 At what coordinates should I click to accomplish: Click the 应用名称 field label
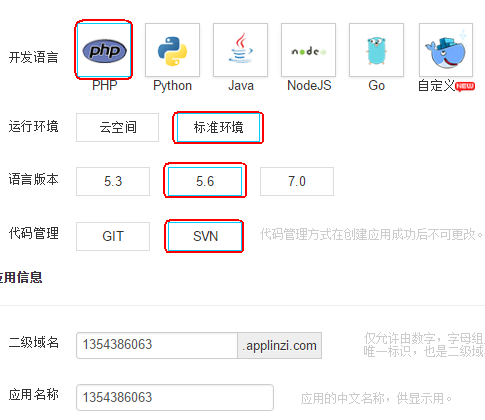tap(34, 395)
